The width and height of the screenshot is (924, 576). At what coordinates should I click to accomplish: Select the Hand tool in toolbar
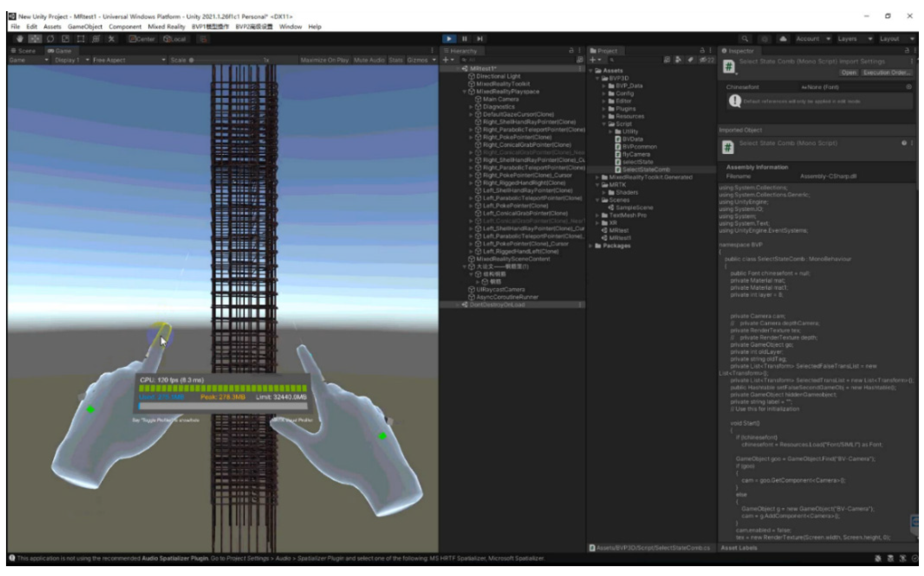click(20, 39)
